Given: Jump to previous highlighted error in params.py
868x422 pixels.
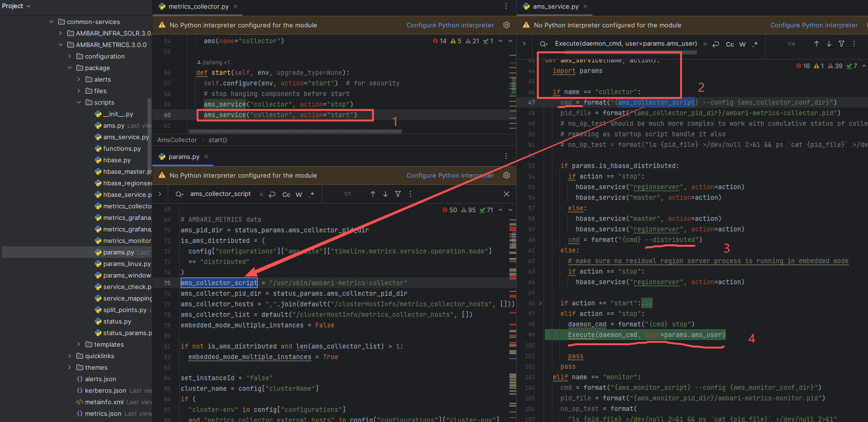Looking at the screenshot, I should [x=500, y=210].
